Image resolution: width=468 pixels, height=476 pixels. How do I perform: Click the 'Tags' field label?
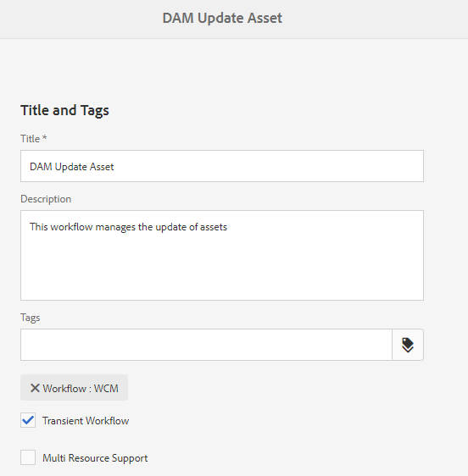pyautogui.click(x=30, y=318)
